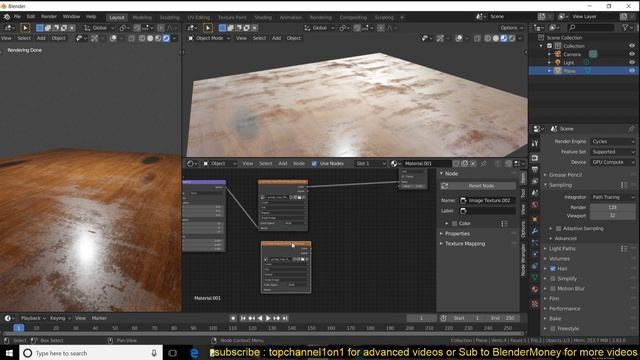
Task: Select solid shading mode in right viewport
Action: click(496, 38)
